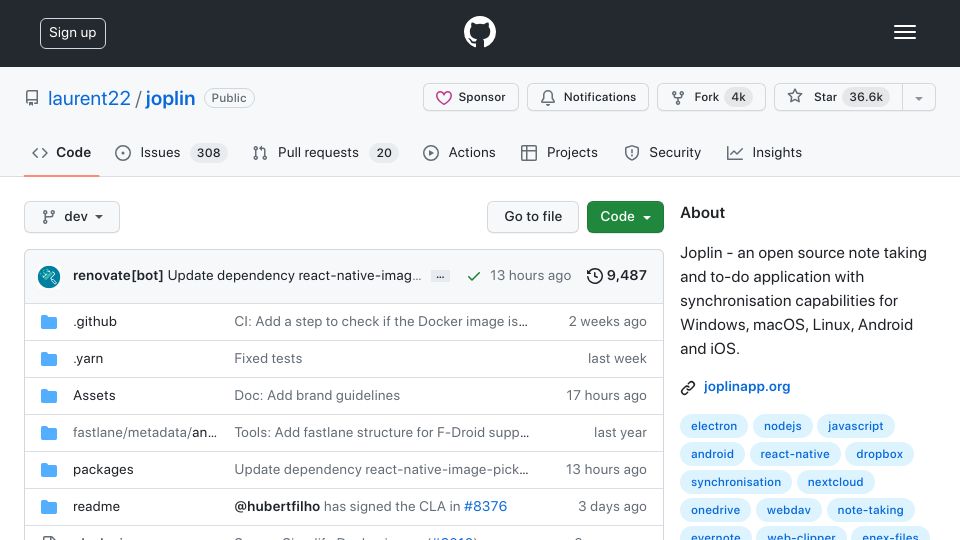
Task: Select the nextcloud topic tag
Action: pos(835,482)
